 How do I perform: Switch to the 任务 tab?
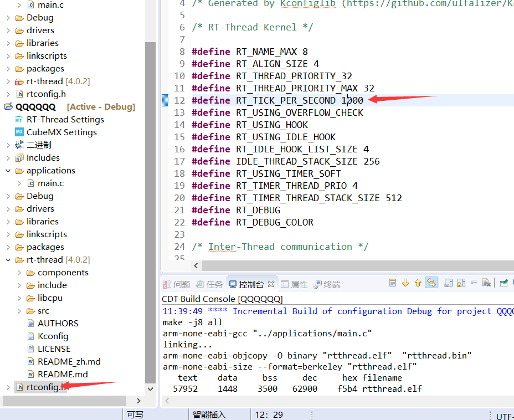tap(209, 284)
